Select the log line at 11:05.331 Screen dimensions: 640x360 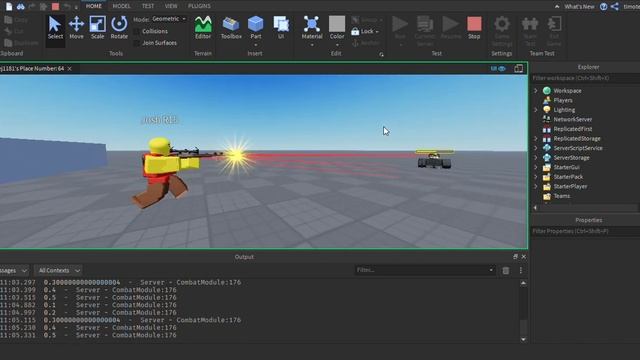point(88,336)
